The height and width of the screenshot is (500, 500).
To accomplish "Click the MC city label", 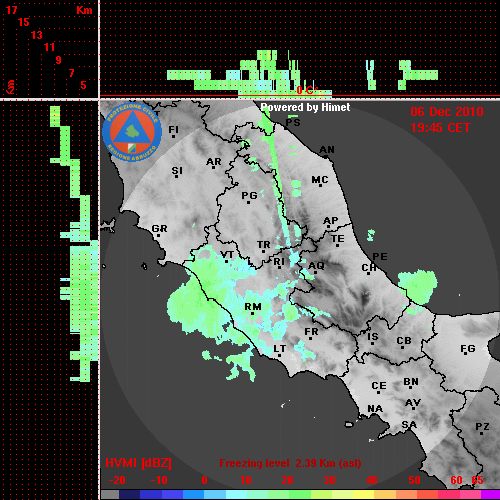I will 320,180.
